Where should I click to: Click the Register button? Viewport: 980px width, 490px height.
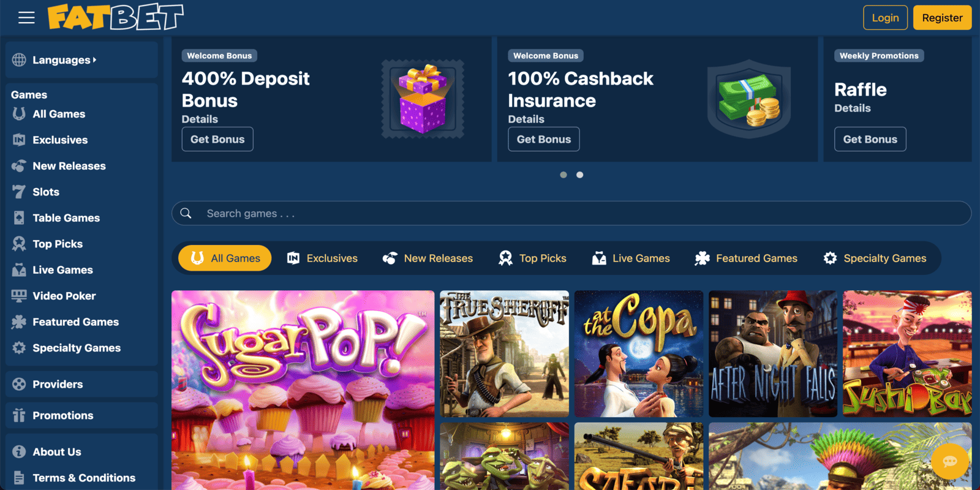coord(942,18)
